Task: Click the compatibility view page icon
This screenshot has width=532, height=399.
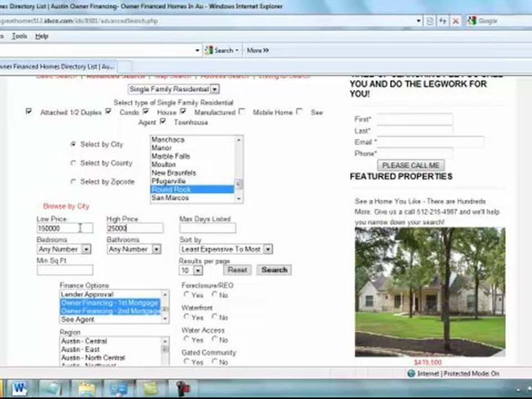Action: (430, 21)
